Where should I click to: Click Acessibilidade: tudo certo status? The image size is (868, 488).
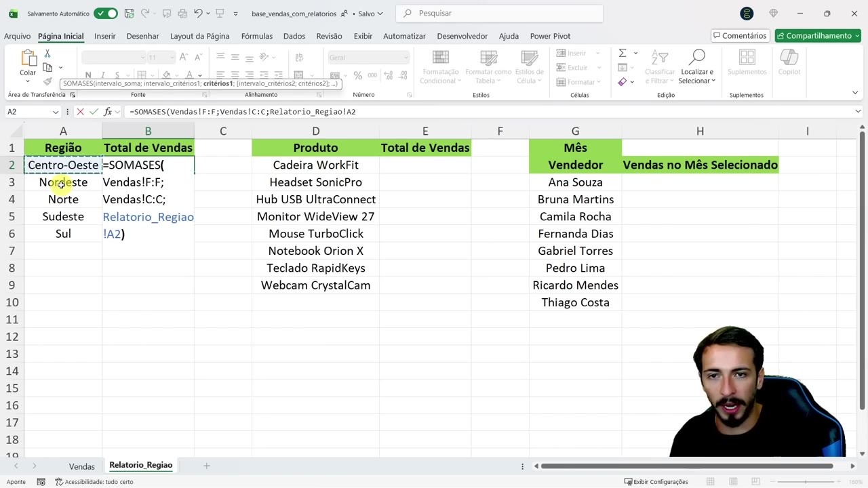click(94, 482)
